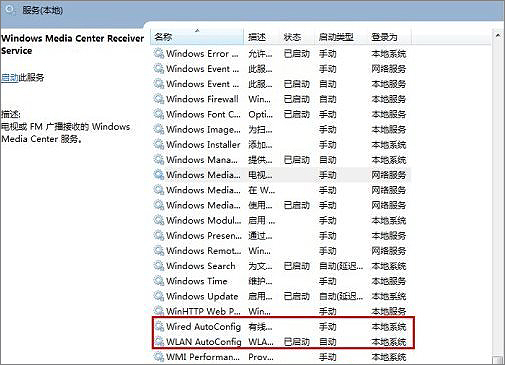Select the Windows Image... service name
The image size is (505, 365).
(x=203, y=129)
